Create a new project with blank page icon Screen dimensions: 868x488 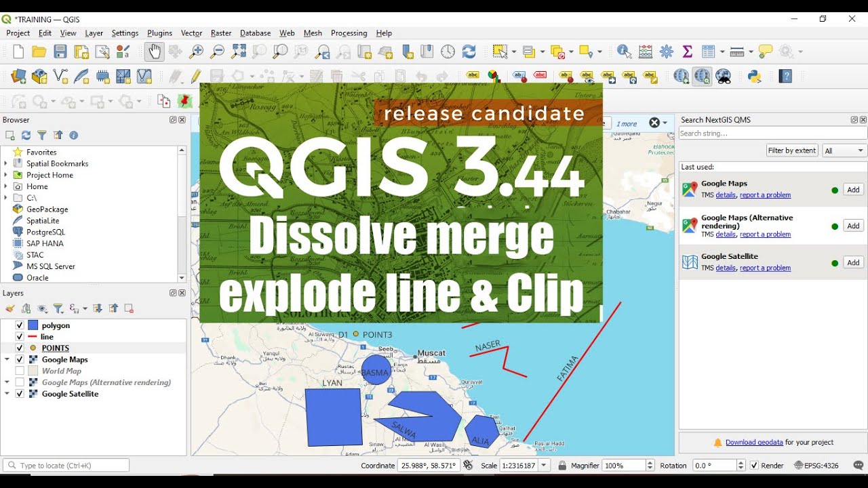click(18, 52)
